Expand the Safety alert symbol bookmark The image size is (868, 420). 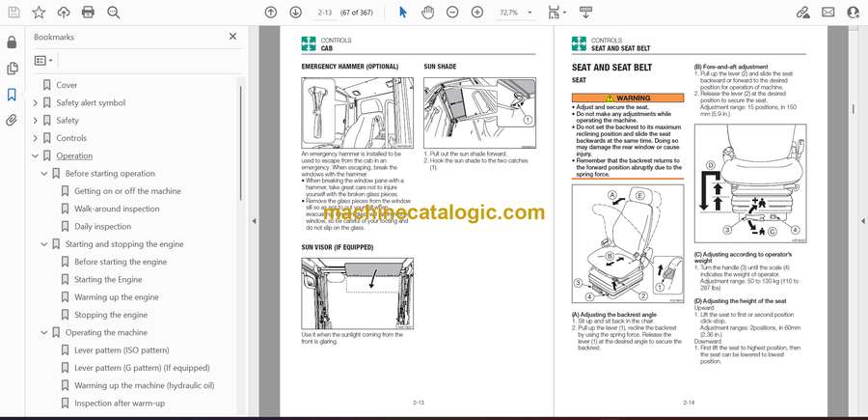pos(36,102)
